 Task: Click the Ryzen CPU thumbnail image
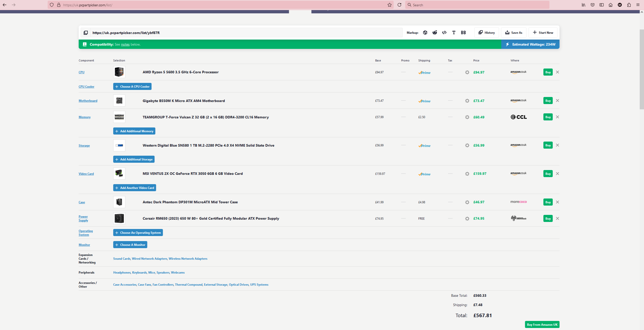(x=119, y=72)
